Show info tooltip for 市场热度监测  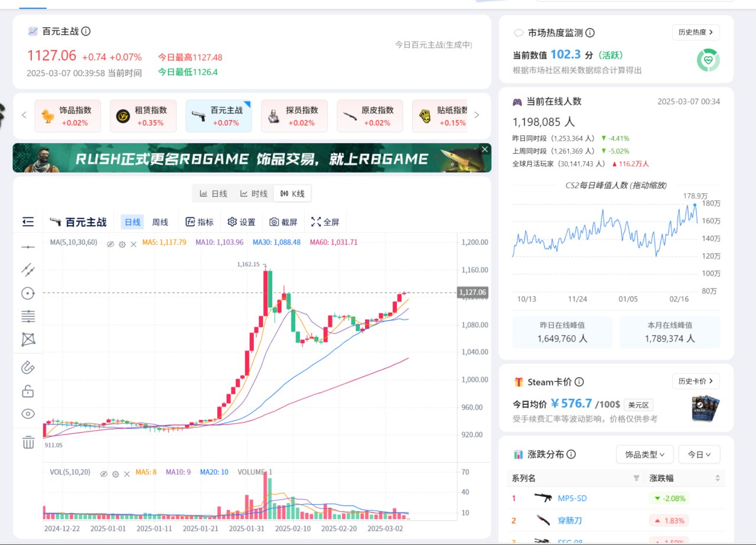pos(589,33)
